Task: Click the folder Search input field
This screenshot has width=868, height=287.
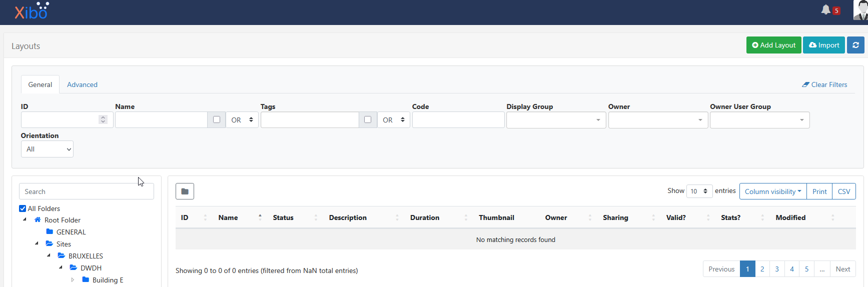Action: 86,191
